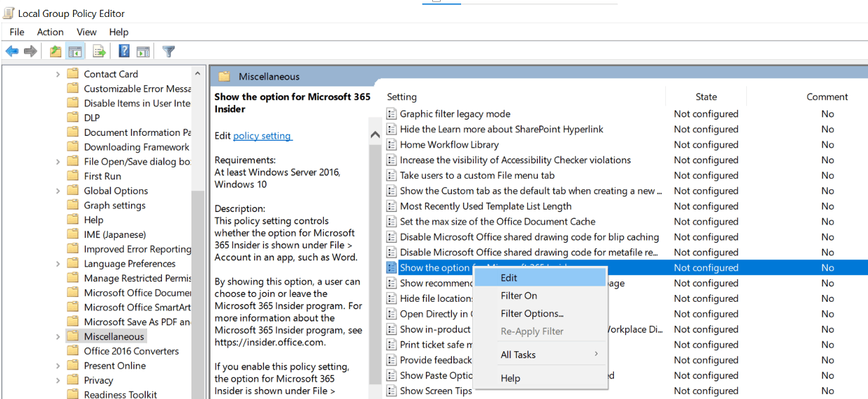Click the folder icon beside Graph settings
868x399 pixels.
pyautogui.click(x=73, y=205)
